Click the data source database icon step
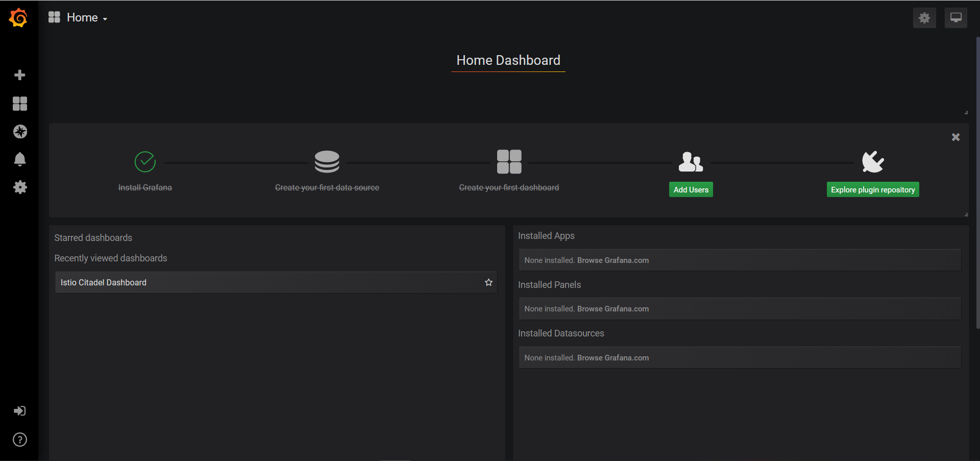This screenshot has width=980, height=461. (327, 161)
